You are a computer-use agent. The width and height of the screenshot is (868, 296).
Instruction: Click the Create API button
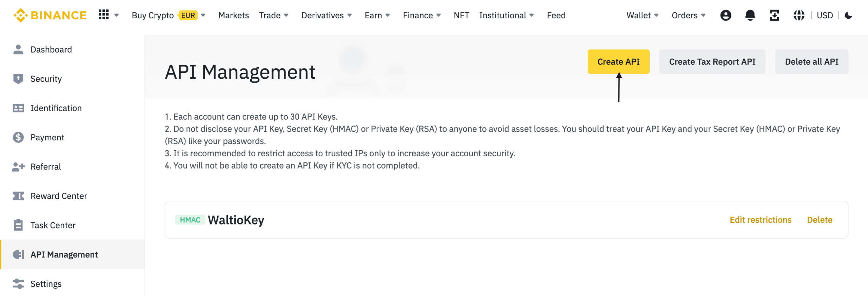click(x=618, y=62)
